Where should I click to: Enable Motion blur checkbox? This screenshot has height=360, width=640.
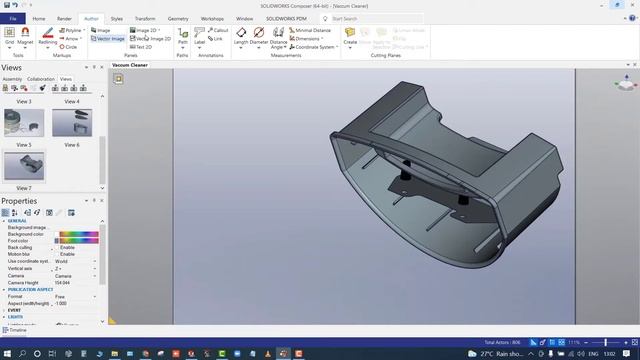point(57,254)
